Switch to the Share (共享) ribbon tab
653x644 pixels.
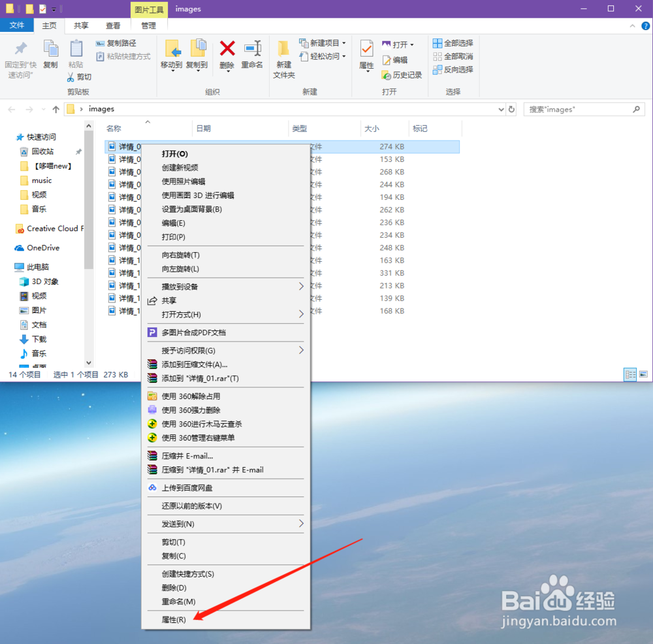click(x=81, y=25)
